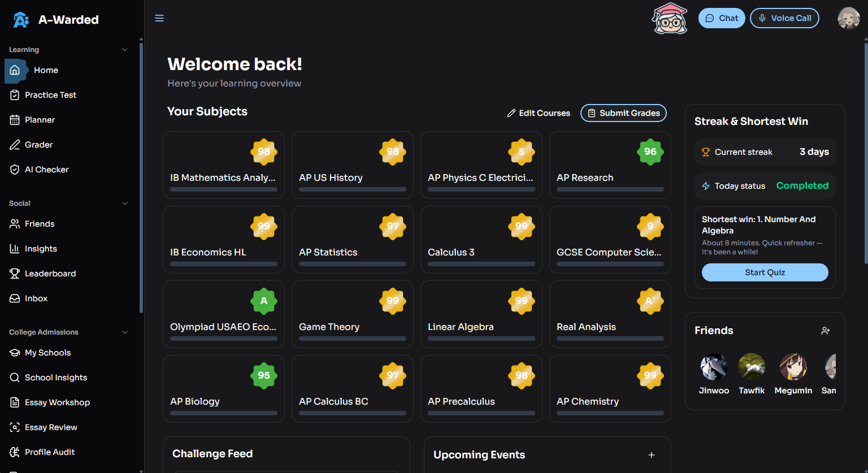Go to Essay Workshop in sidebar

[x=57, y=402]
